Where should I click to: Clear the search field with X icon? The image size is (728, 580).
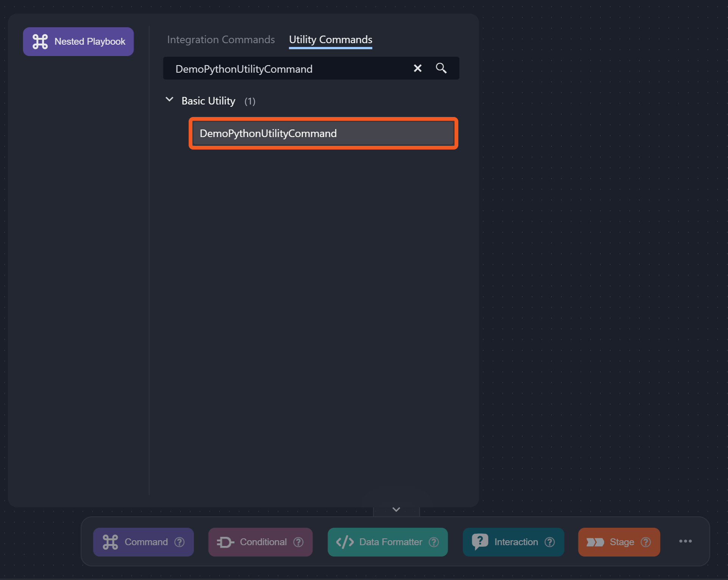(417, 68)
